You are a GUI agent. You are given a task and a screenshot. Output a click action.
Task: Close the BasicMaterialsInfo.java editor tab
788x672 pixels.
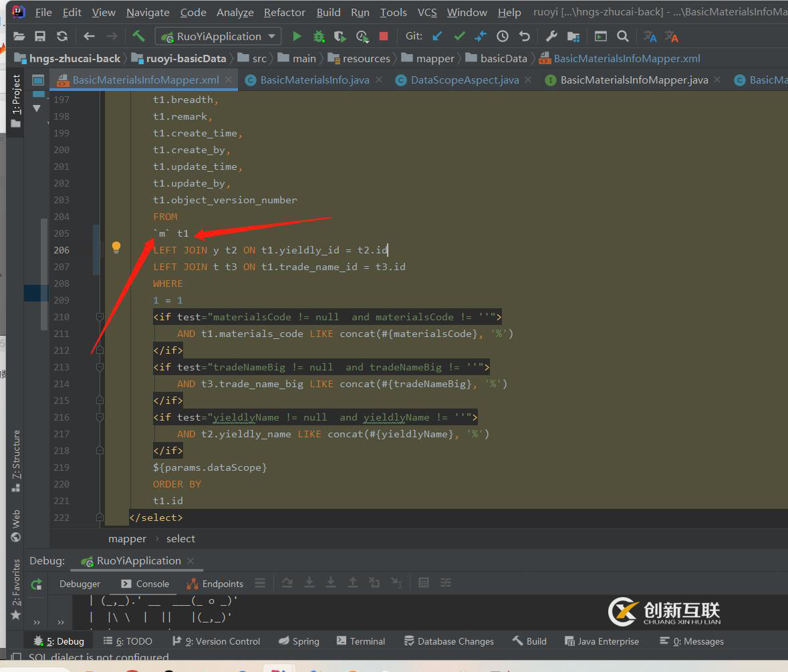pos(378,80)
